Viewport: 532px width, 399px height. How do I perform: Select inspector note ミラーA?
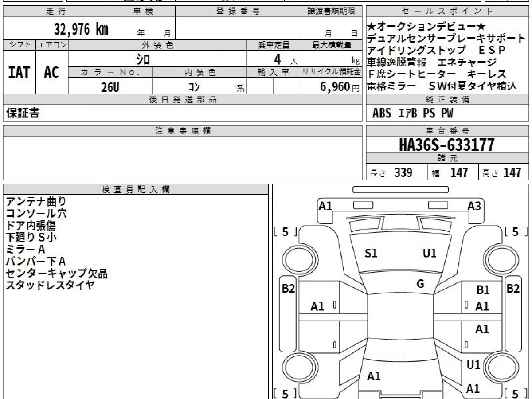coord(26,250)
